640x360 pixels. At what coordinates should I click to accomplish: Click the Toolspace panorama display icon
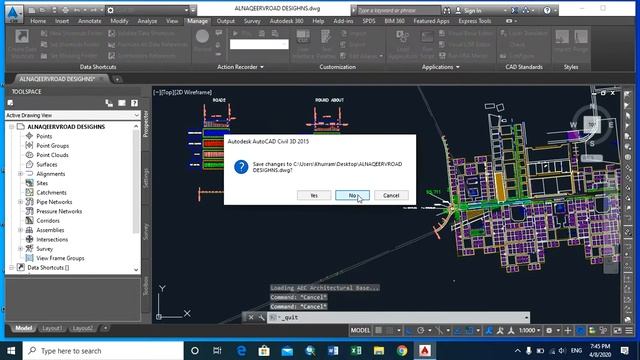122,103
